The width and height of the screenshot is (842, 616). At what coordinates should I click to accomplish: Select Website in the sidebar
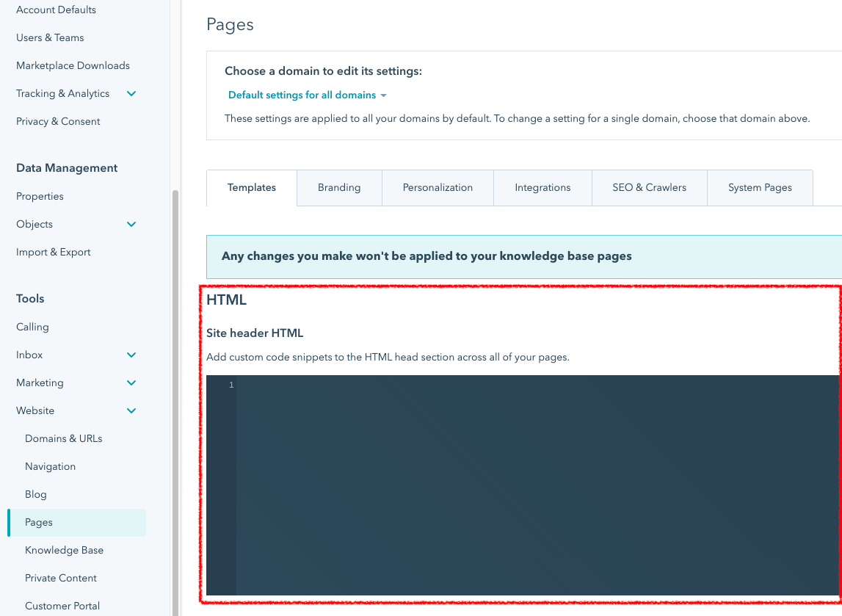(x=35, y=410)
